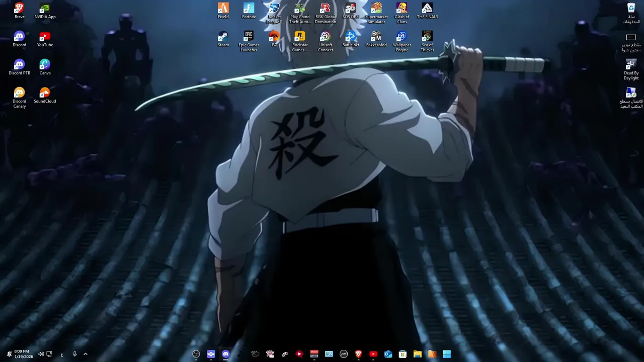Open the clock showing 8:09 PM
Screen dimensions: 644x362
click(x=23, y=354)
